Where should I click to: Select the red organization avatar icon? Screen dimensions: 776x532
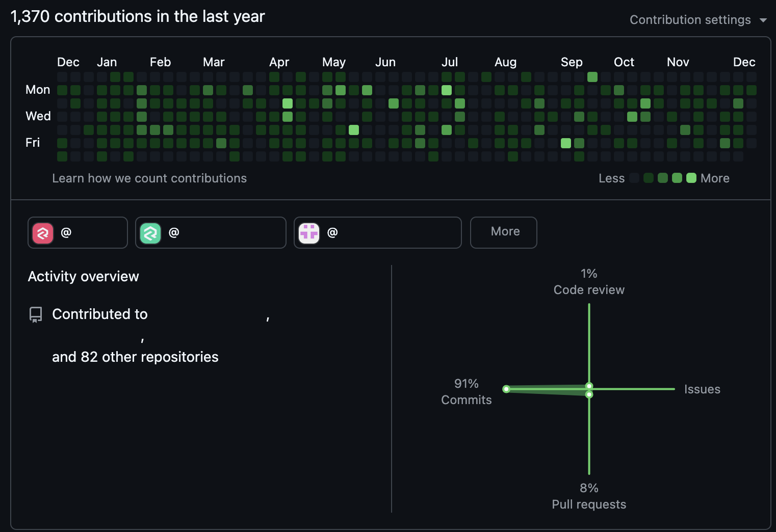(x=43, y=233)
